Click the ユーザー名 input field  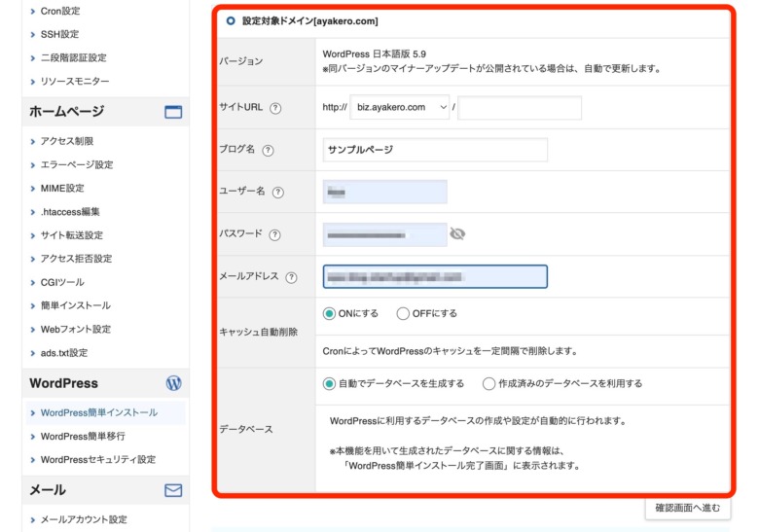pos(384,192)
